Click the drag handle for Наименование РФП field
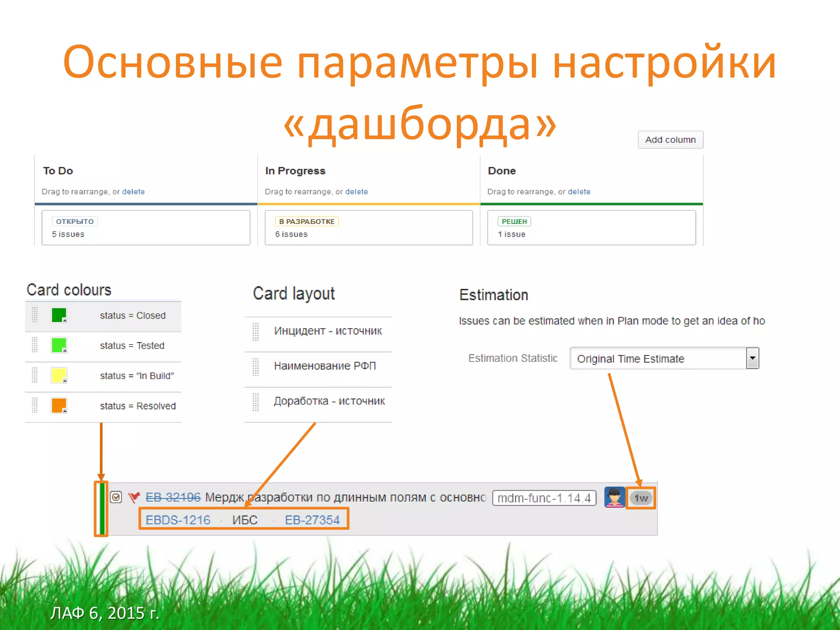This screenshot has height=630, width=840. click(x=256, y=366)
